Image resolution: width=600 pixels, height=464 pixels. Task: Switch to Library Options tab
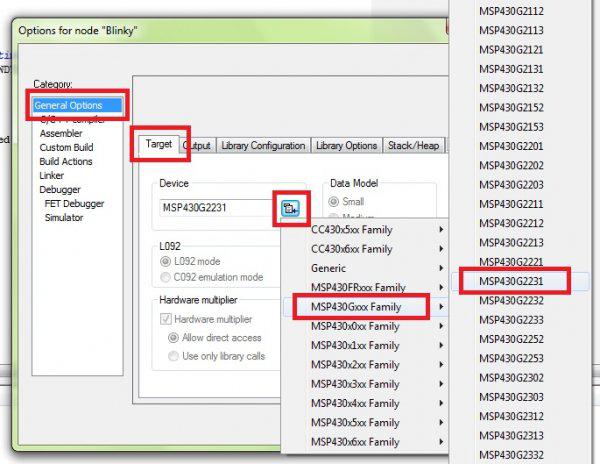coord(346,146)
